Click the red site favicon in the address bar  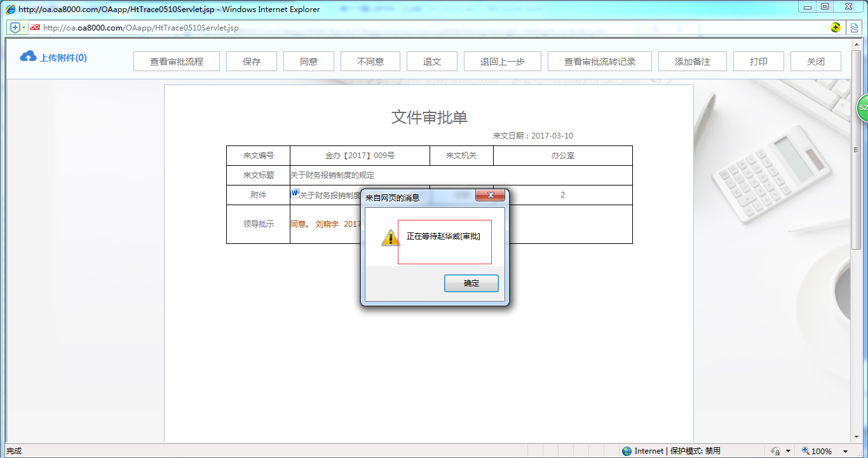click(x=35, y=27)
